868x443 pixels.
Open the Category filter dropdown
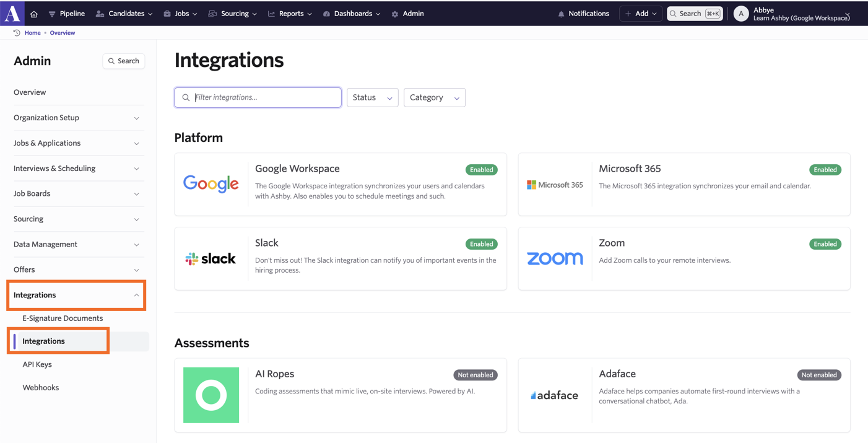(x=435, y=97)
